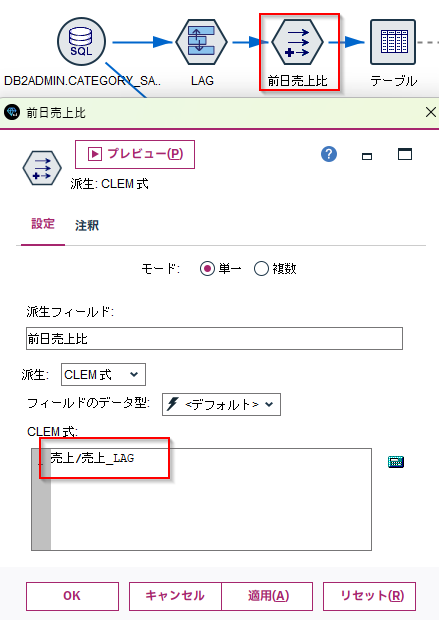Viewport: 439px width, 620px height.
Task: Open the フィールドのデータ型 dropdown
Action: [221, 404]
